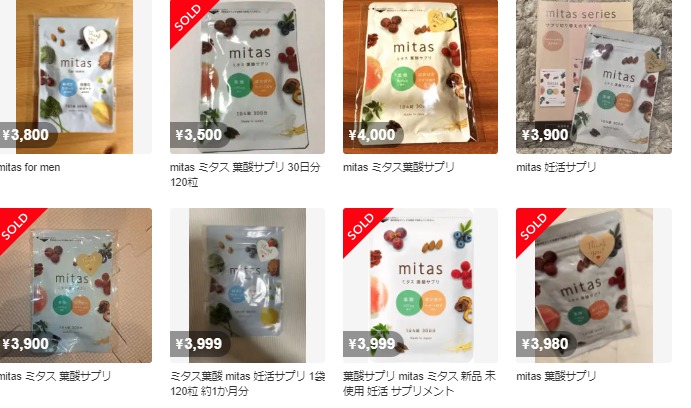Open the sold ¥3,980 mitas 葉酸サプリ photo
The height and width of the screenshot is (408, 691).
tap(594, 286)
